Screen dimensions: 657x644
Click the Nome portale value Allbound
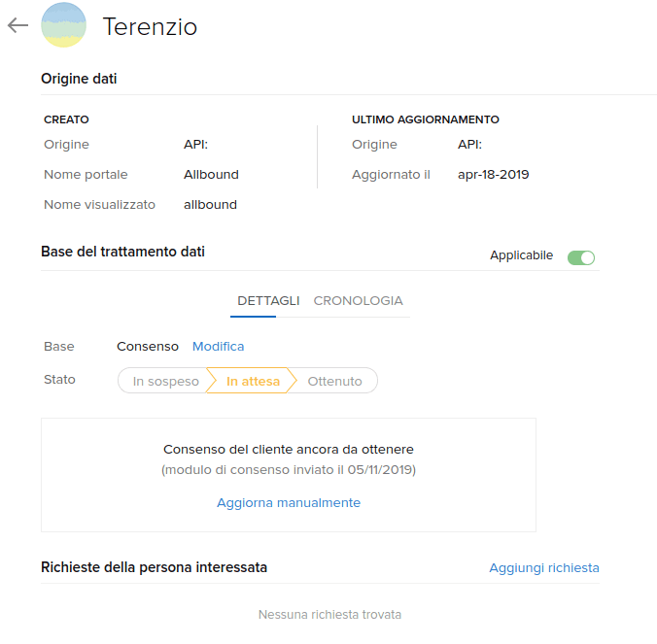pos(211,175)
